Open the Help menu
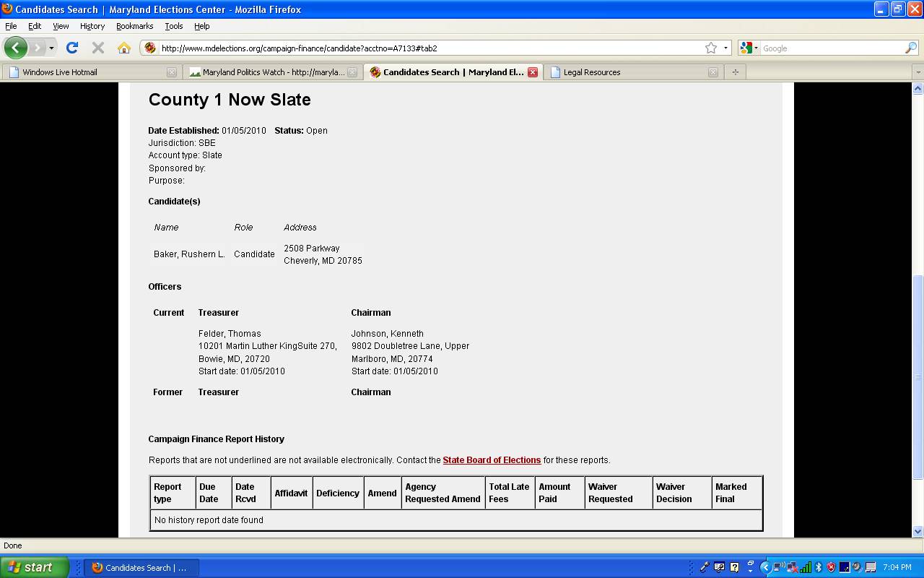This screenshot has width=924, height=578. tap(201, 26)
